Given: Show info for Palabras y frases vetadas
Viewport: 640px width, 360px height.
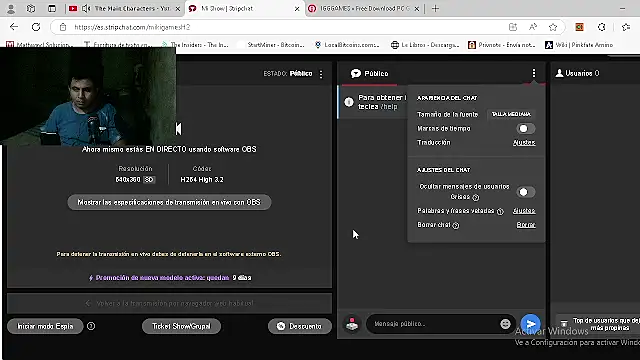Looking at the screenshot, I should [x=500, y=211].
